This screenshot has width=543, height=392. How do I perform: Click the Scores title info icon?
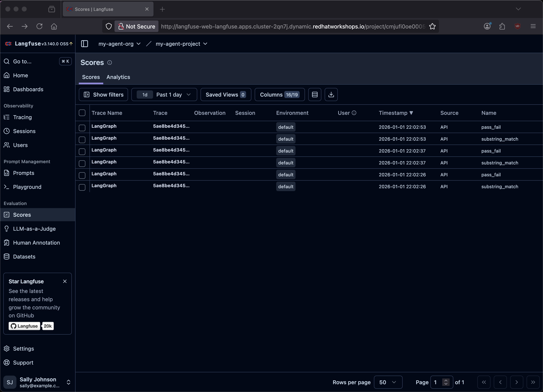click(109, 63)
